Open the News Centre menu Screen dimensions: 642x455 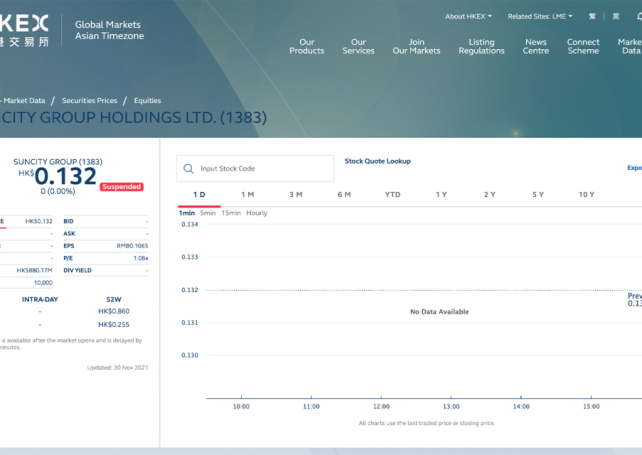[536, 46]
